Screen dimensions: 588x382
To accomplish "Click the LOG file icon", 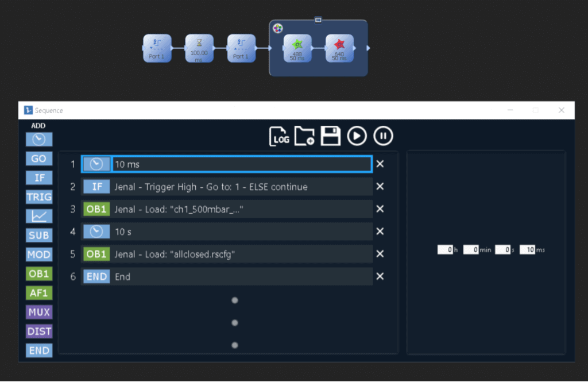I will click(280, 136).
